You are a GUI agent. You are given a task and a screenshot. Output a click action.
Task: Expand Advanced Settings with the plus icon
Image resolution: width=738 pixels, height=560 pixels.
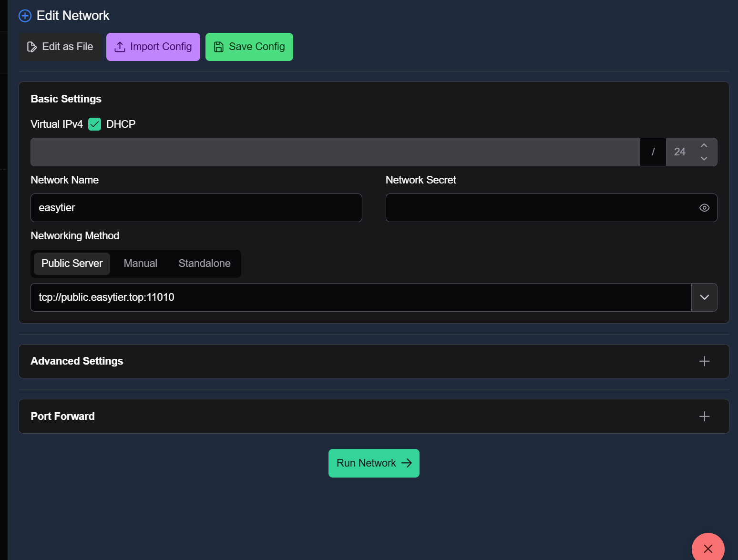pos(704,361)
